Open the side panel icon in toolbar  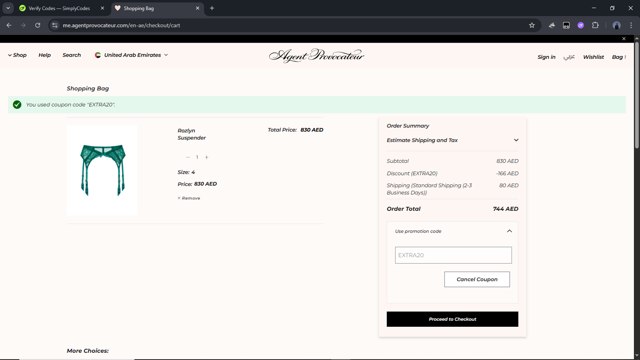pyautogui.click(x=566, y=25)
